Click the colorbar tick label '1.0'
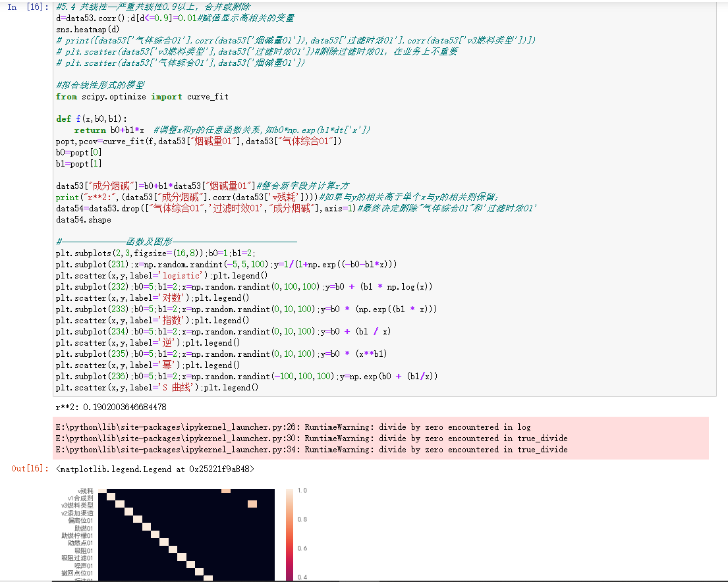This screenshot has width=728, height=582. pos(302,490)
